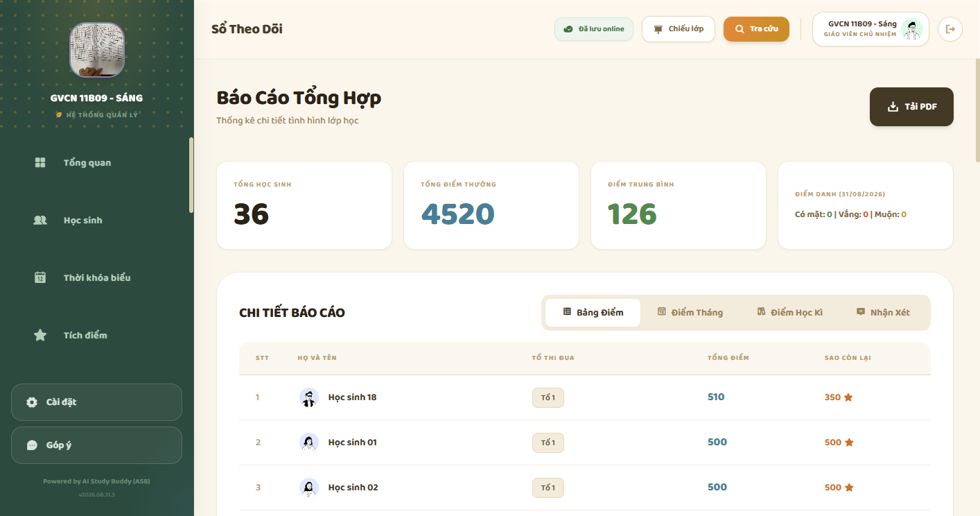Screen dimensions: 980x516
Task: Click the teacher avatar in header
Action: pos(912,29)
